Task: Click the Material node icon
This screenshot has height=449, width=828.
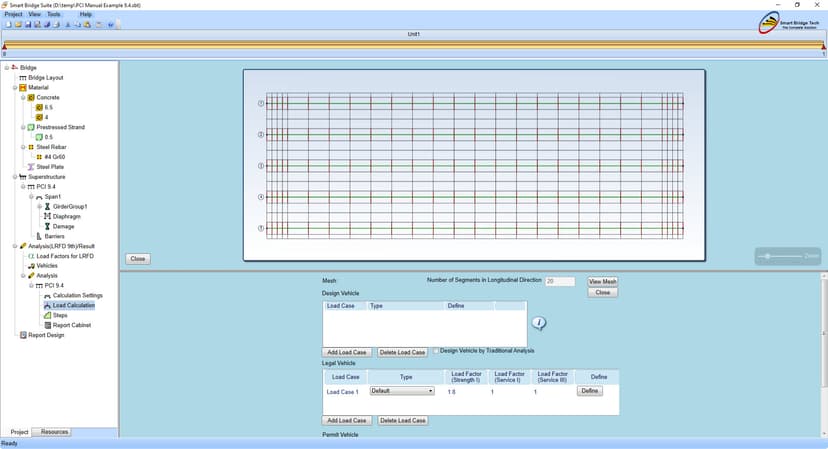Action: coord(23,88)
